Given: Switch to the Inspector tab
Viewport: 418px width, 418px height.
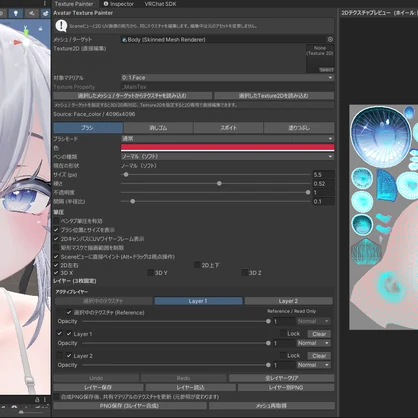Looking at the screenshot, I should click(119, 4).
